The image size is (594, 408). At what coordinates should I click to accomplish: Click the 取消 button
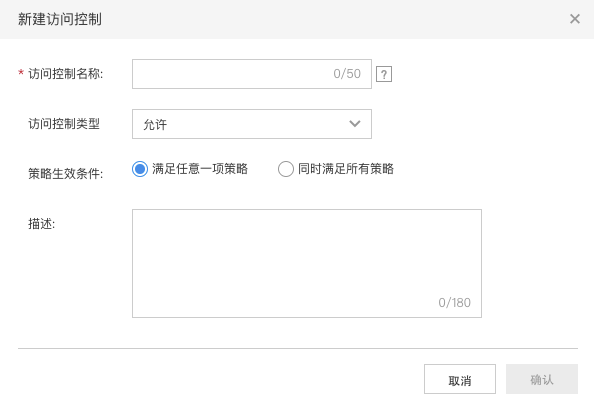[x=460, y=379]
